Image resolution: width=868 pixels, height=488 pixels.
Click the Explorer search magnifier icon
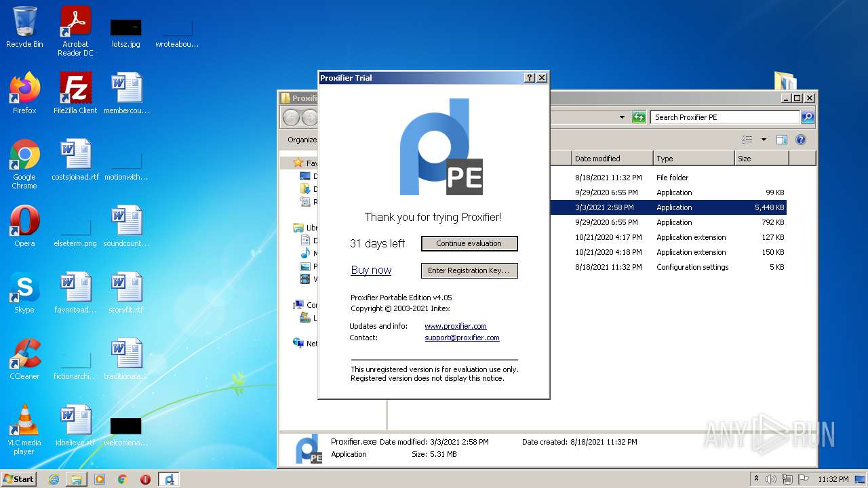pyautogui.click(x=808, y=117)
